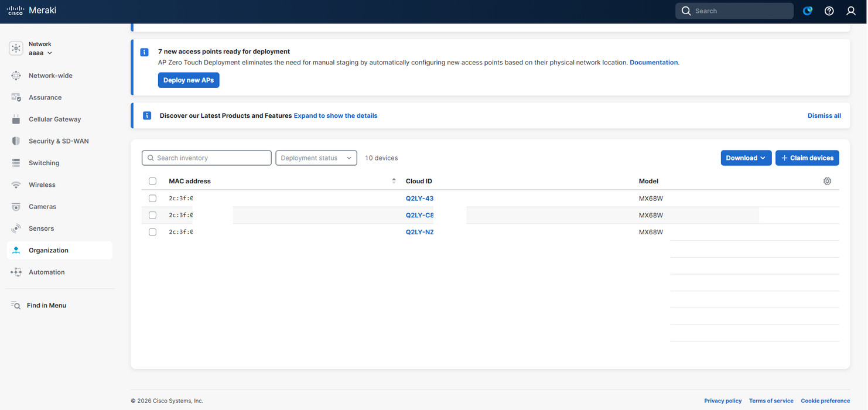Viewport: 868px width, 410px height.
Task: Click the Automation sidebar icon
Action: [x=16, y=272]
